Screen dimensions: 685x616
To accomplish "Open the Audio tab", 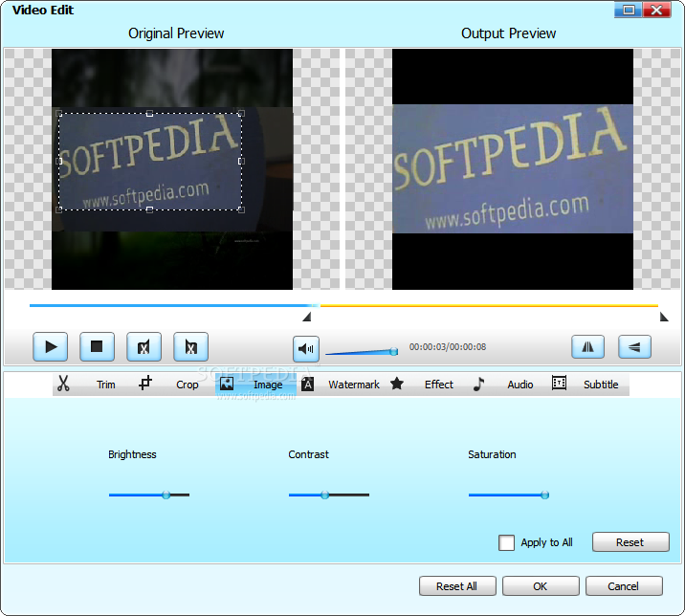I will click(x=519, y=385).
